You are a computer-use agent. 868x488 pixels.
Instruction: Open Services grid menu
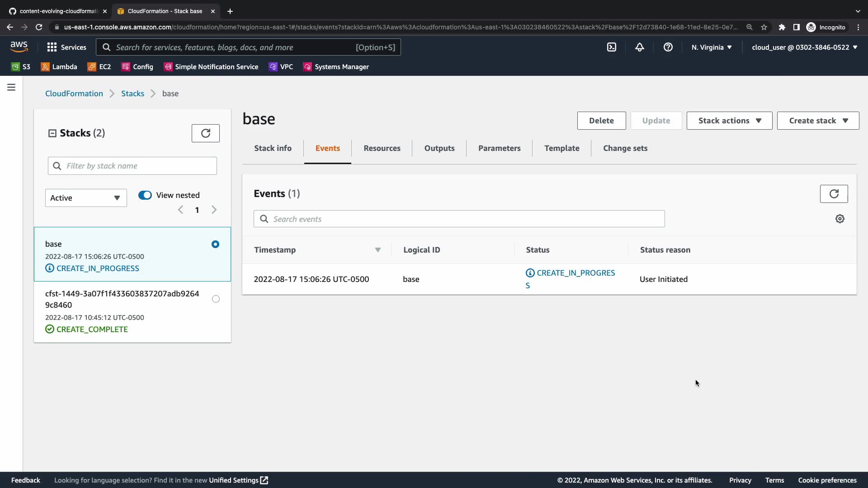66,47
